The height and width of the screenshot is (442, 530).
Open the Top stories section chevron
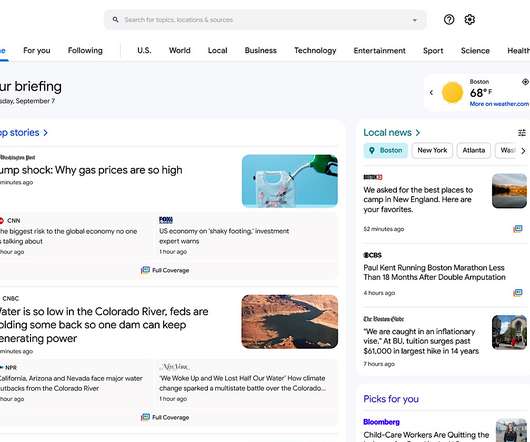(x=46, y=132)
